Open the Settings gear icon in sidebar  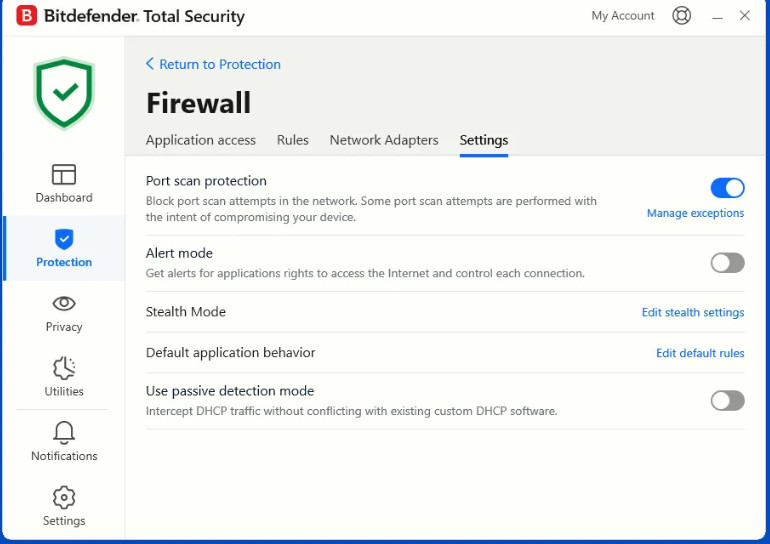coord(64,497)
